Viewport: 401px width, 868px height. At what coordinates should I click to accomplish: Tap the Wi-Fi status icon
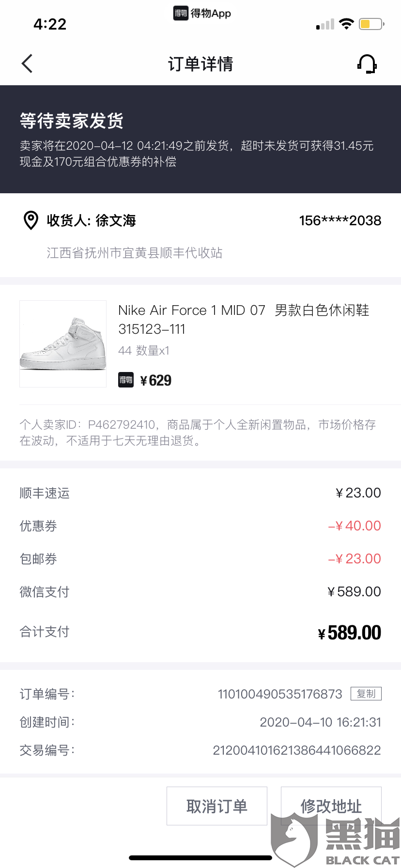[x=346, y=24]
